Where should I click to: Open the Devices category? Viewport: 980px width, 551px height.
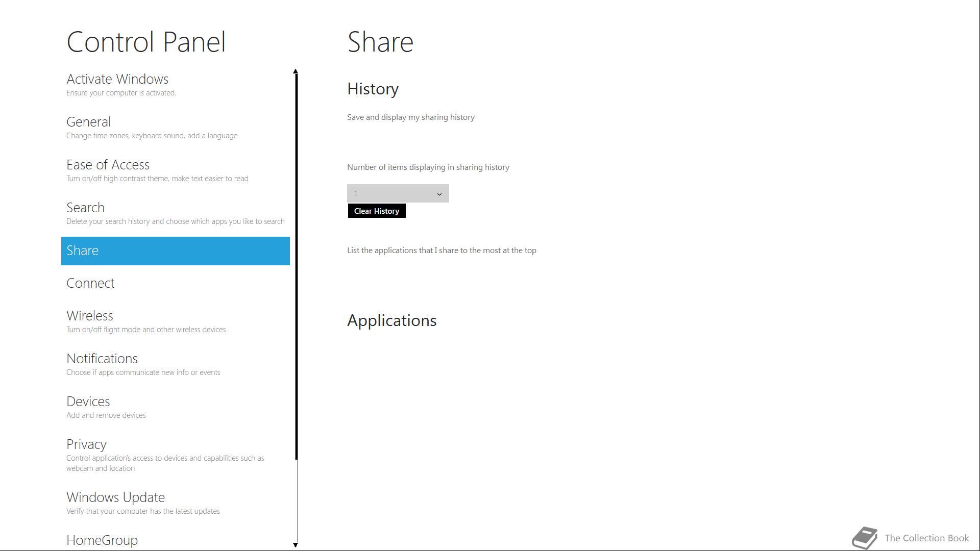pyautogui.click(x=175, y=407)
